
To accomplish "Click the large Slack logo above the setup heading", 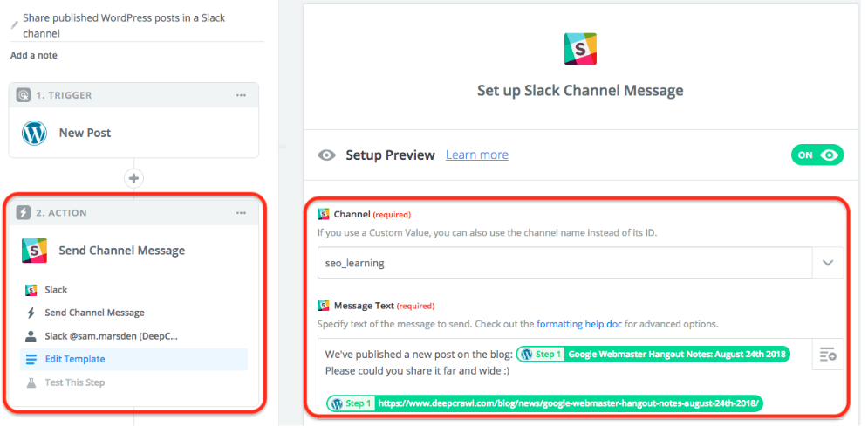I will coord(580,47).
